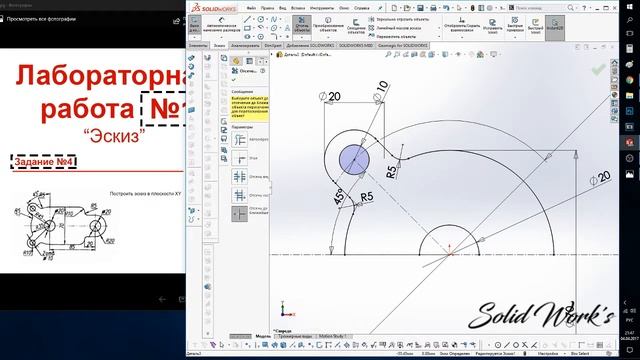Click Quick Snaps tool
Image resolution: width=640 pixels, height=360 pixels.
coord(515,24)
